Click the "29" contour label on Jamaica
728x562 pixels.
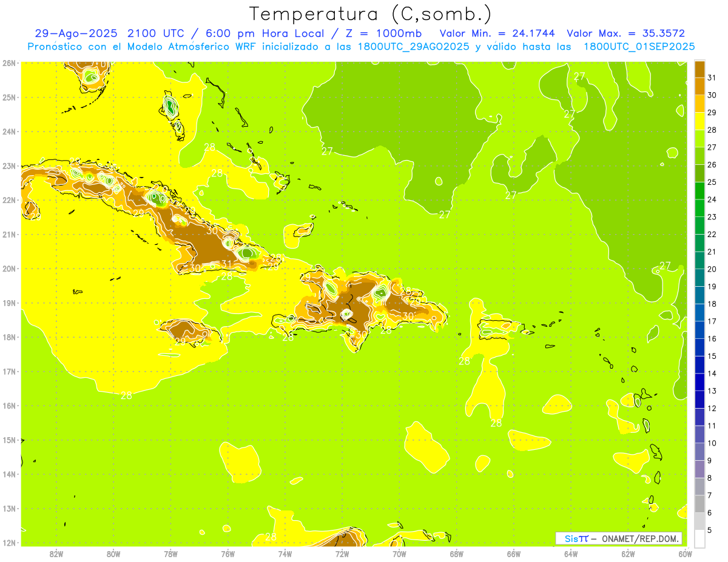click(180, 341)
